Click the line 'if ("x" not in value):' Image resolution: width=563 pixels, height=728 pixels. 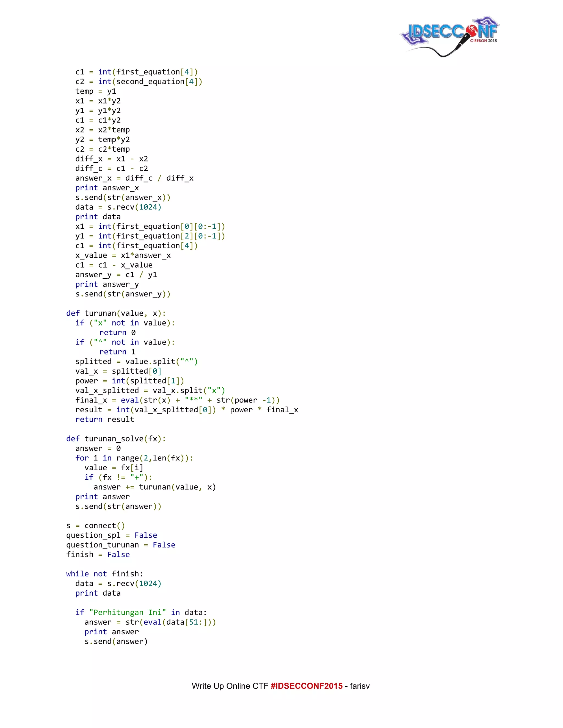click(x=125, y=323)
